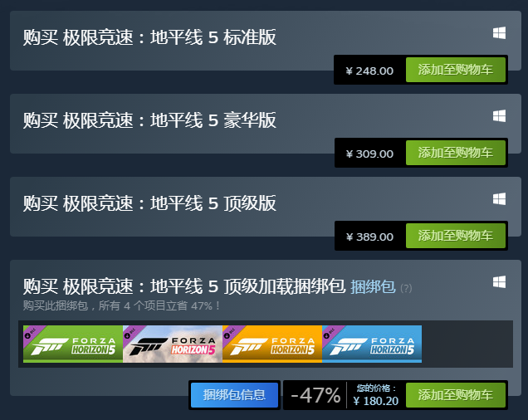528x420 pixels.
Task: Add the 顶级加载捆绑包 bundle to cart
Action: tap(456, 395)
